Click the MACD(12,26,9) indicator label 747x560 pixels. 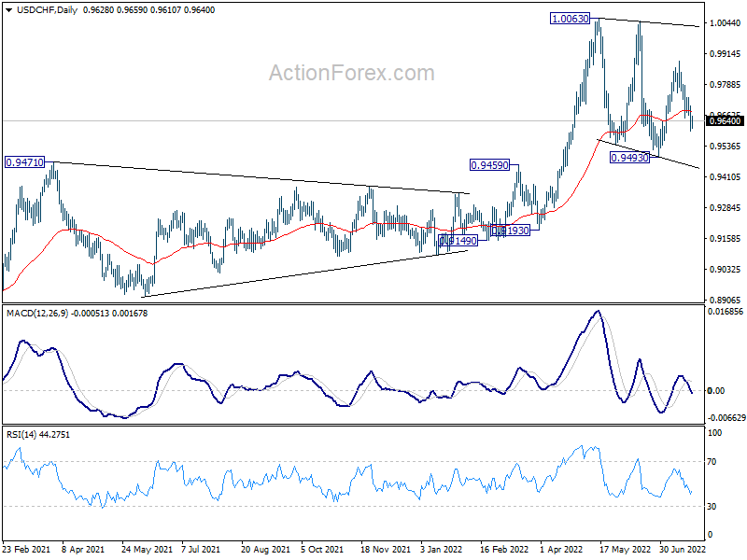37,314
